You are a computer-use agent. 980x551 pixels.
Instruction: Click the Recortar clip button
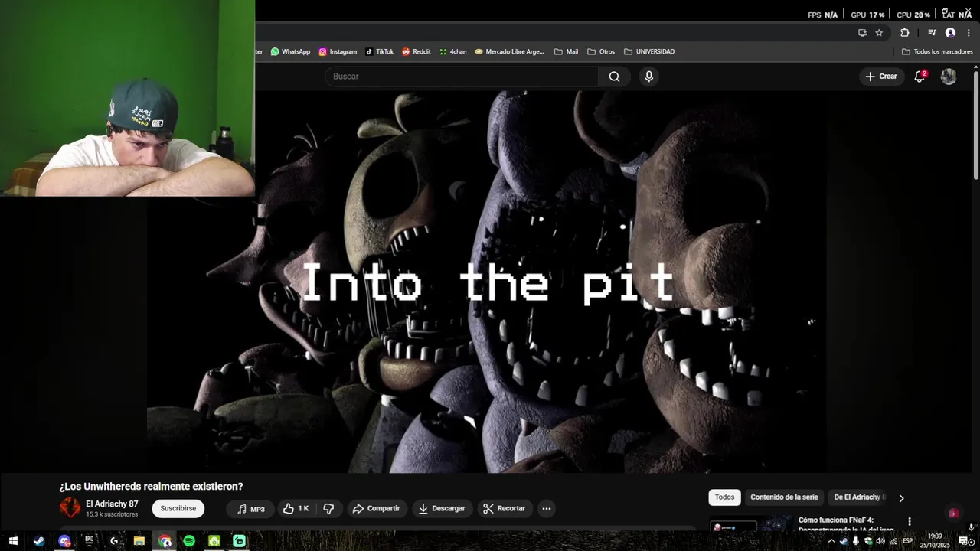(504, 509)
